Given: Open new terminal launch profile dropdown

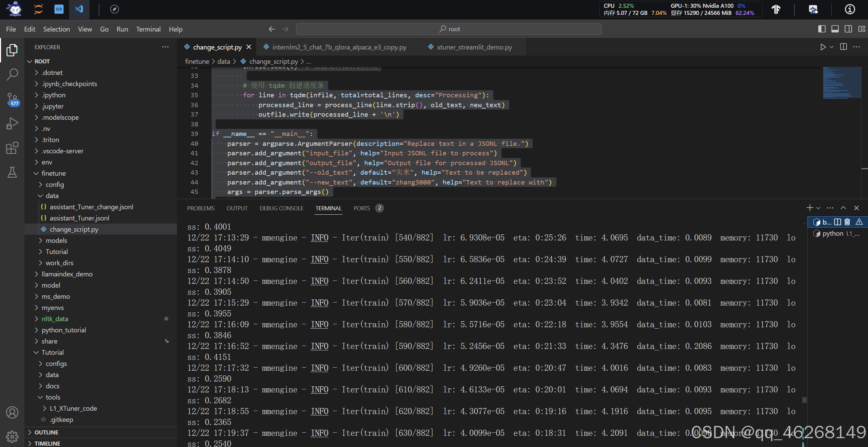Looking at the screenshot, I should click(818, 208).
